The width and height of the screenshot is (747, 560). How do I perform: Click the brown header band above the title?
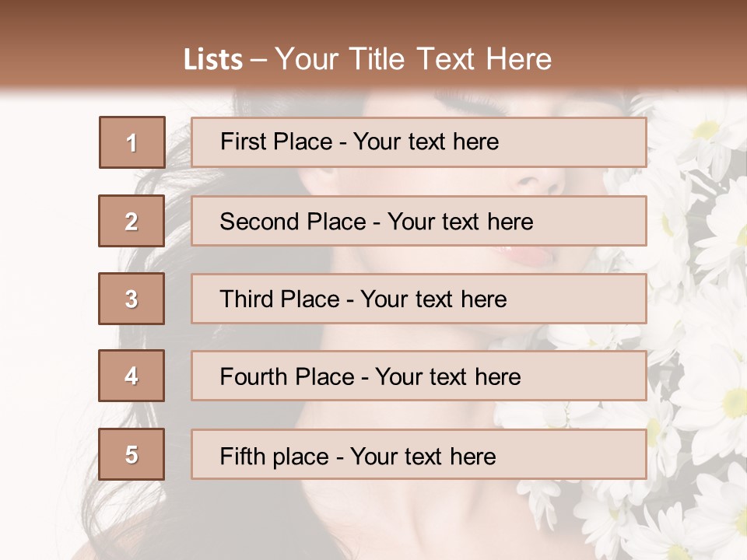pos(373,19)
